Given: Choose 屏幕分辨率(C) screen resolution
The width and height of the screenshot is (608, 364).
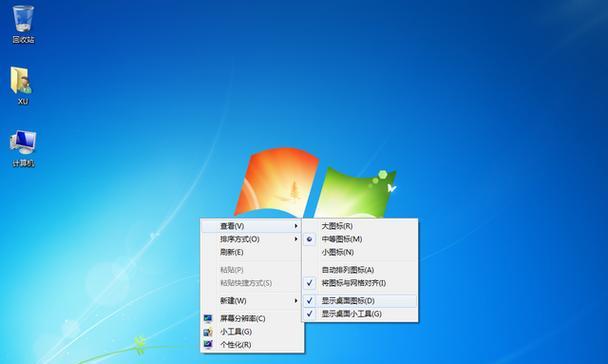Looking at the screenshot, I should pyautogui.click(x=251, y=319).
